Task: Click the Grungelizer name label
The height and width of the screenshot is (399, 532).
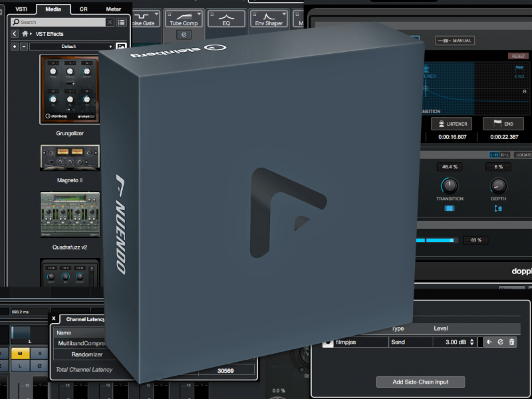Action: click(70, 134)
